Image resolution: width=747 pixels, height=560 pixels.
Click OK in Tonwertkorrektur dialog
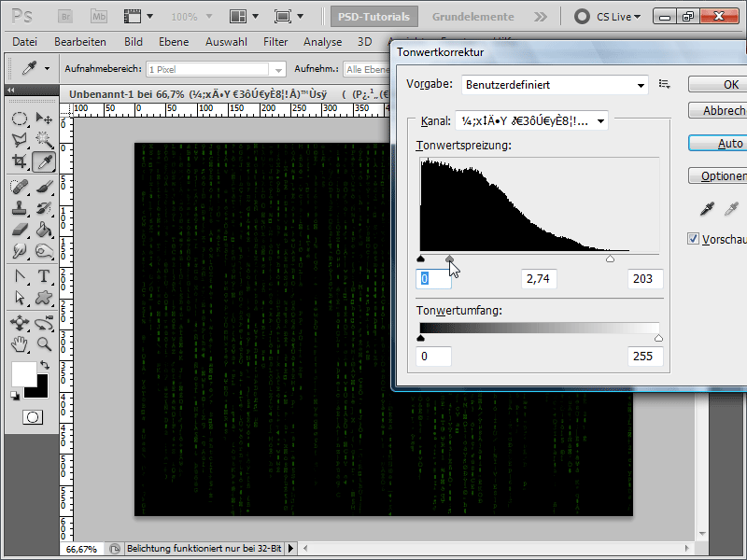[717, 84]
